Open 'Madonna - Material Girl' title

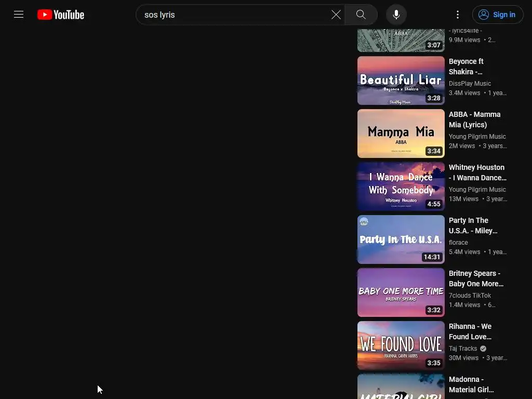[471, 384]
